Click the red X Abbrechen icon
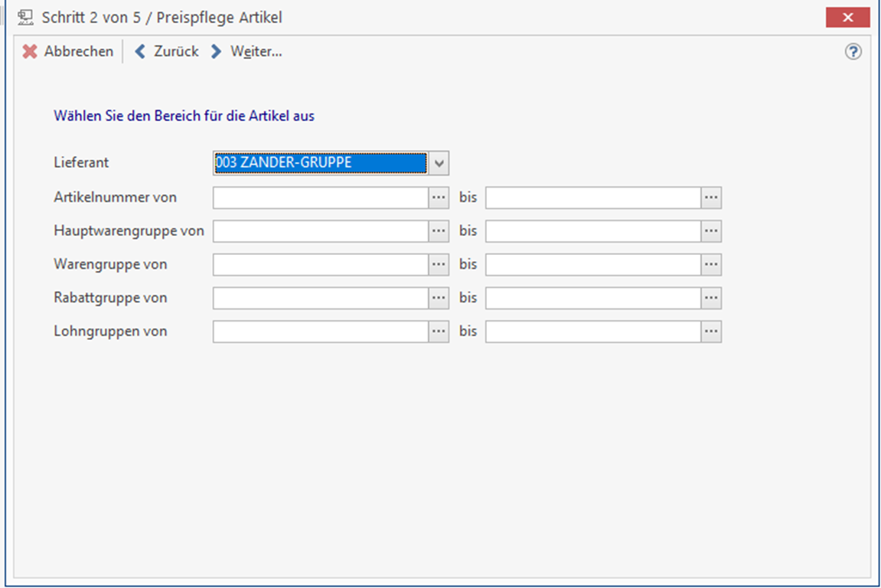This screenshot has width=881, height=588. [x=30, y=51]
